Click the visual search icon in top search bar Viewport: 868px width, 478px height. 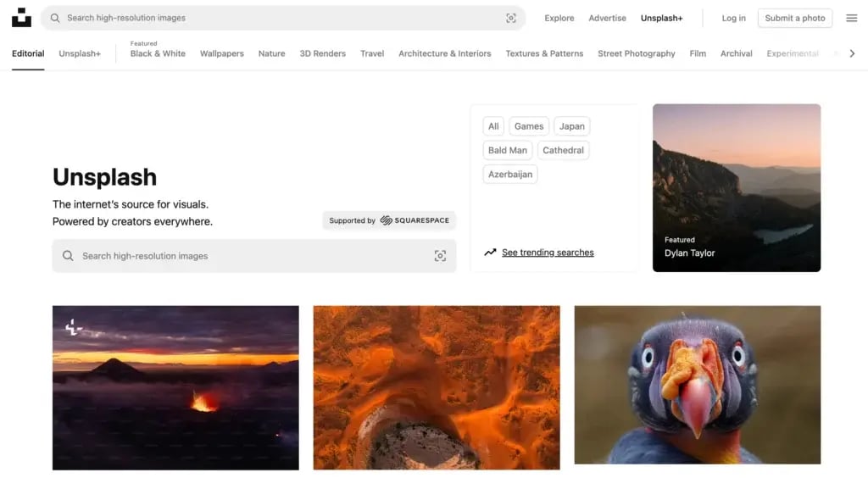510,18
